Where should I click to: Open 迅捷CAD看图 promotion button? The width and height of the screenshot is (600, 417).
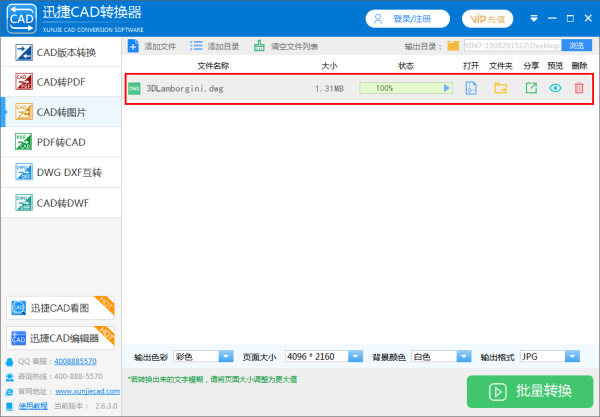[60, 308]
